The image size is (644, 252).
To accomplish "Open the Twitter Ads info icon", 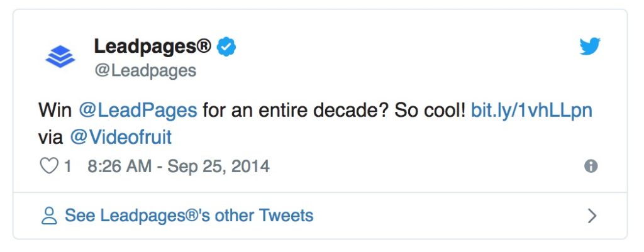I will (591, 167).
